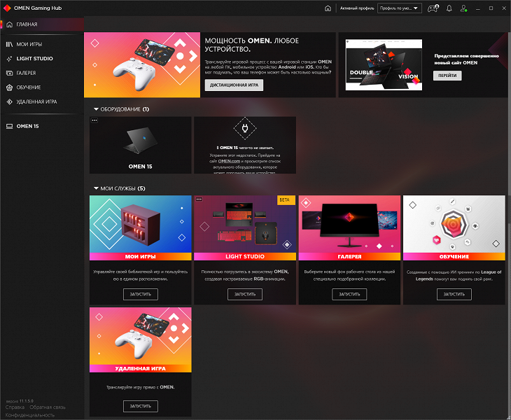Open the three-dots menu on OMEN 15 card

[x=94, y=120]
